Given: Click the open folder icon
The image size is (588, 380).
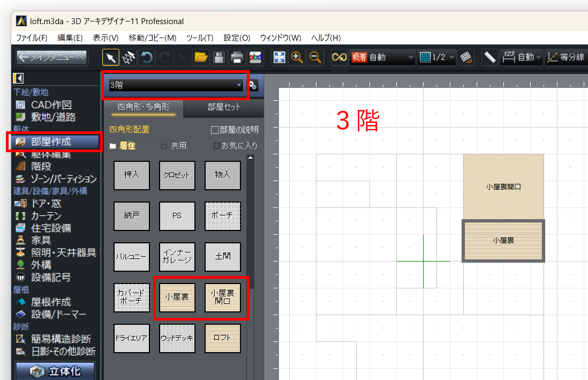Looking at the screenshot, I should pos(200,57).
